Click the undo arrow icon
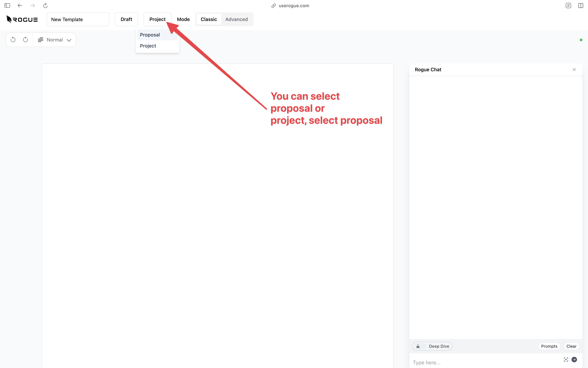The width and height of the screenshot is (588, 368). 13,40
